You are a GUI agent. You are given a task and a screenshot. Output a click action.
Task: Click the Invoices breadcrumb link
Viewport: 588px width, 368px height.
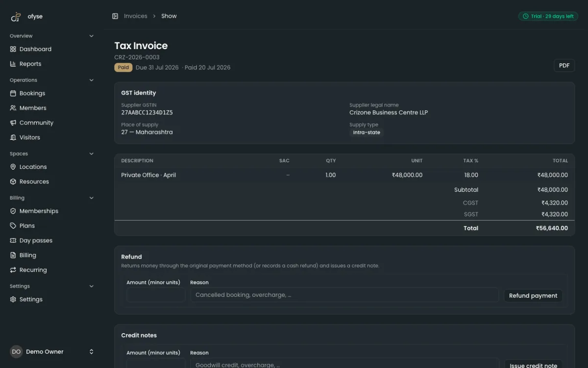[136, 16]
